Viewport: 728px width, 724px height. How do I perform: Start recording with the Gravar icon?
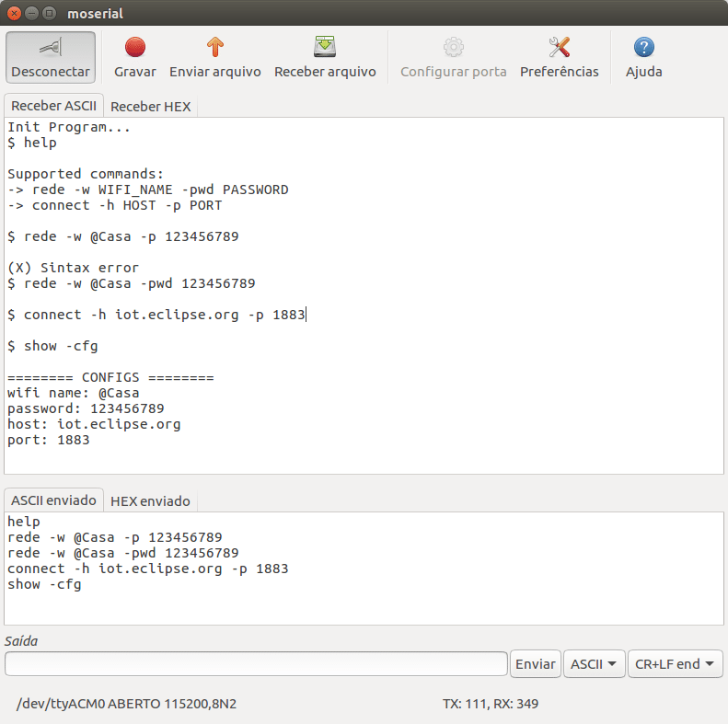coord(135,47)
